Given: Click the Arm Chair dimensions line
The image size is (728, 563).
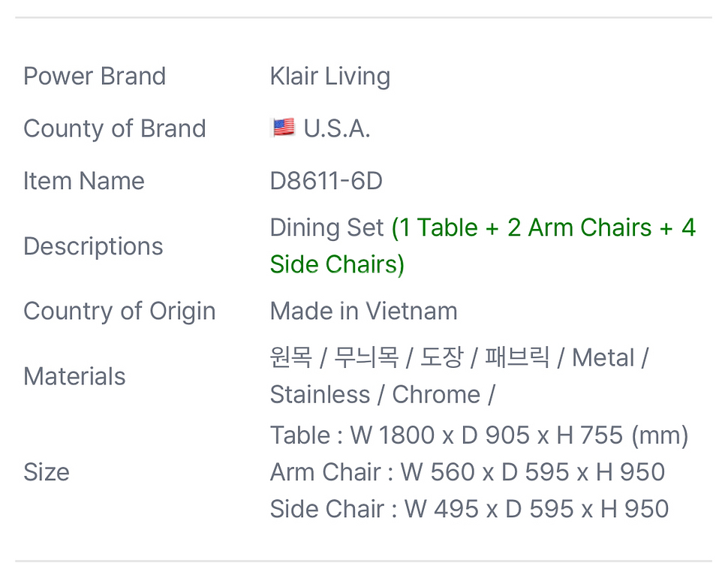Looking at the screenshot, I should (467, 472).
